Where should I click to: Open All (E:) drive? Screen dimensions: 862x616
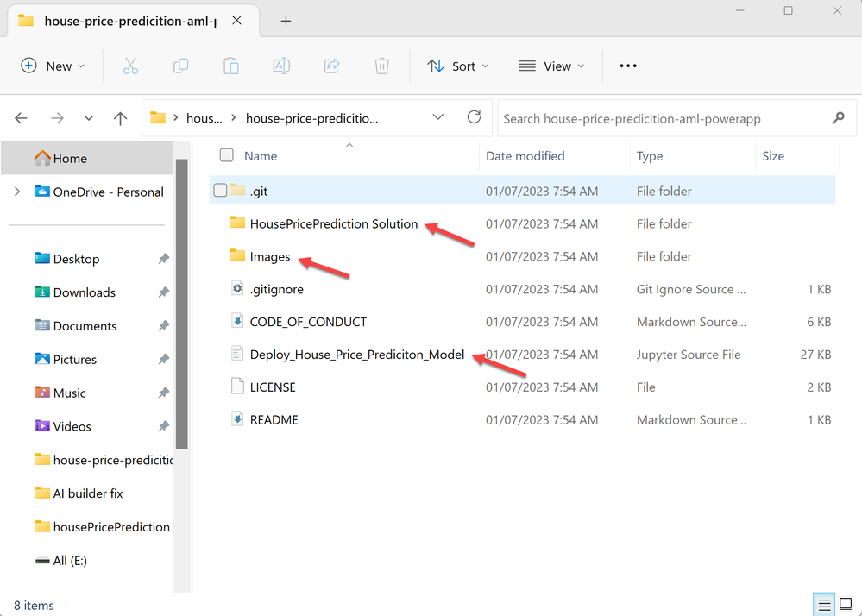click(x=69, y=561)
